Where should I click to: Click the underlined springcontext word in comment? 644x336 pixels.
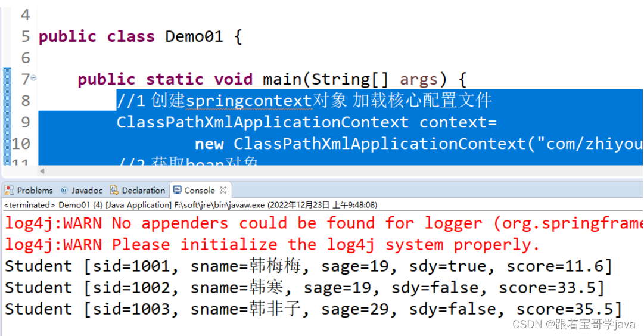pos(249,101)
